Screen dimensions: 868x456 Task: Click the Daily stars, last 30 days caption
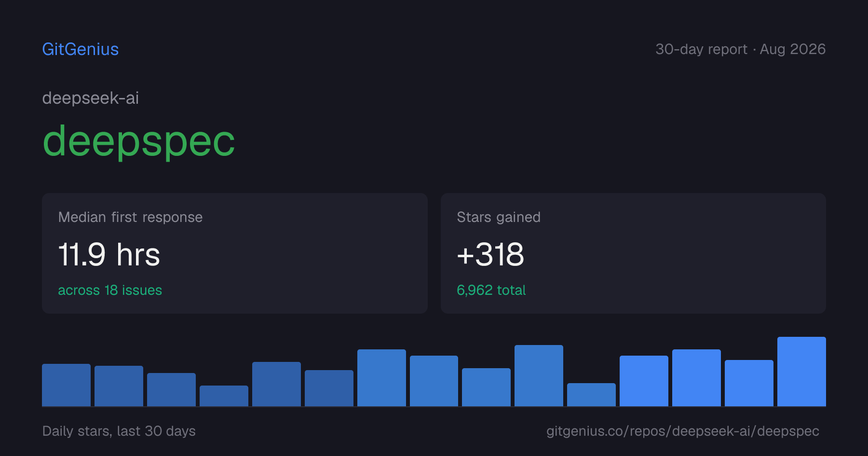(x=119, y=431)
